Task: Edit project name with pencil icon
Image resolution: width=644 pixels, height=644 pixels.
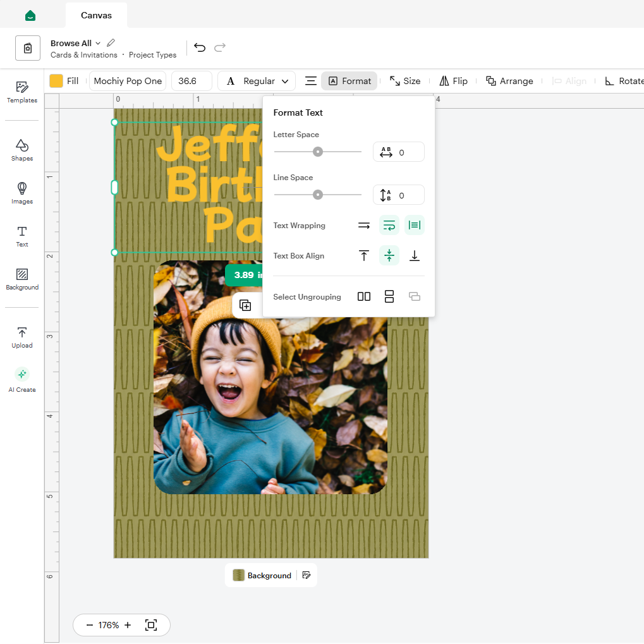Action: point(111,43)
